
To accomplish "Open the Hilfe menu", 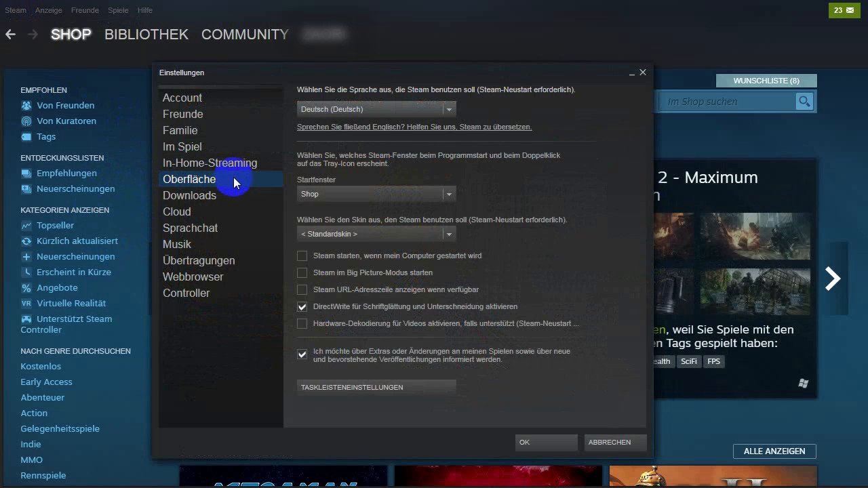I will (144, 10).
